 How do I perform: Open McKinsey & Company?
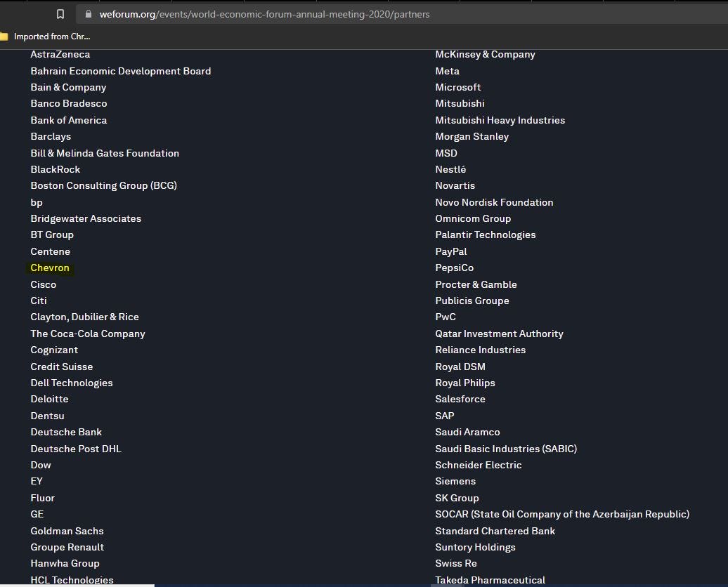tap(485, 54)
